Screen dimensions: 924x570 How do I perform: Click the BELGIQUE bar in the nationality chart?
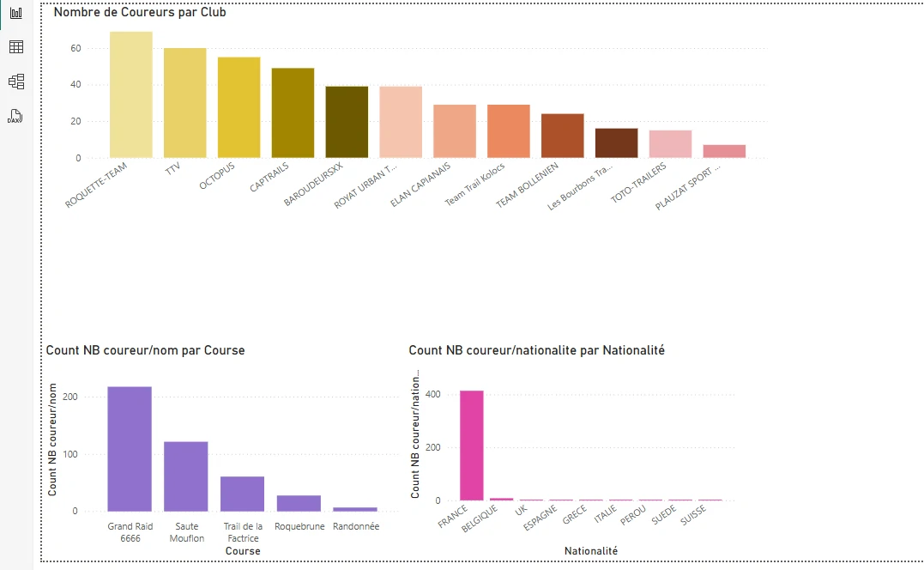coord(501,499)
